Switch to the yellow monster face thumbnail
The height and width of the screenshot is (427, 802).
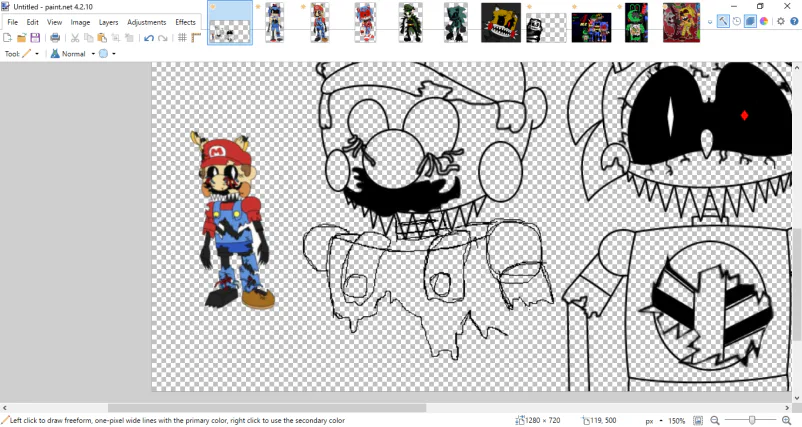(501, 23)
